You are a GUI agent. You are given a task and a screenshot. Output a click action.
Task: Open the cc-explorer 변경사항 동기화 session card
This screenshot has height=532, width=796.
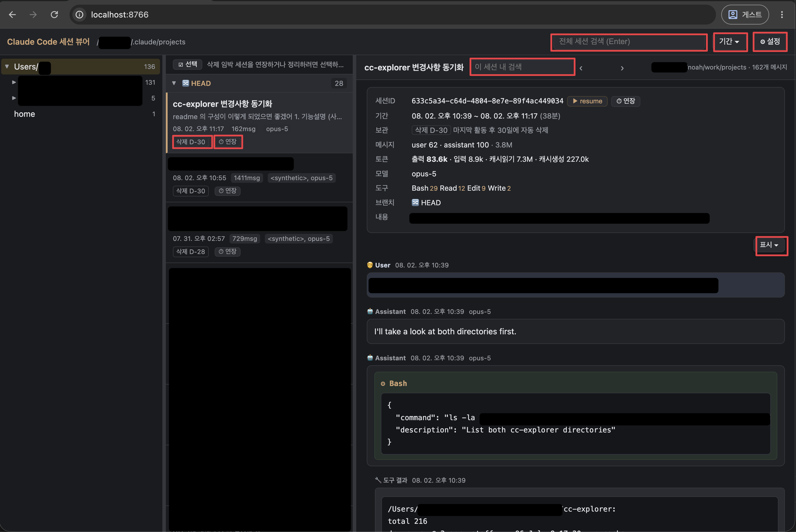click(x=260, y=122)
